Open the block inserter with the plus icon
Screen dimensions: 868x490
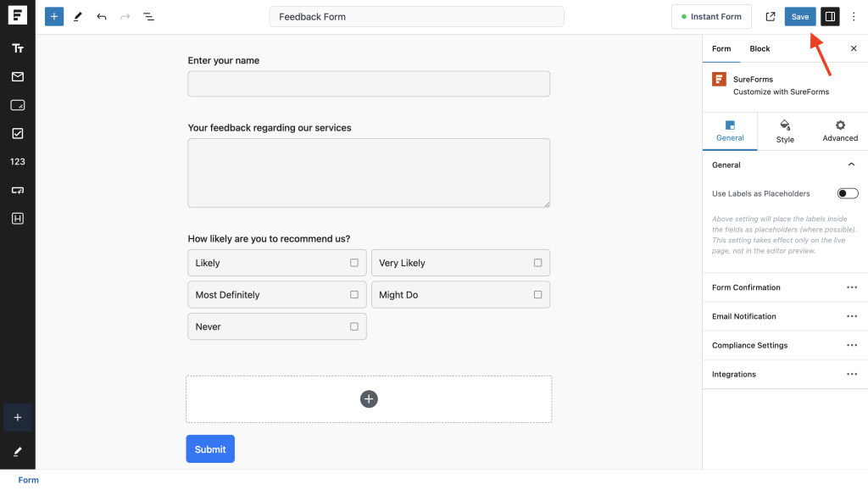pyautogui.click(x=53, y=16)
